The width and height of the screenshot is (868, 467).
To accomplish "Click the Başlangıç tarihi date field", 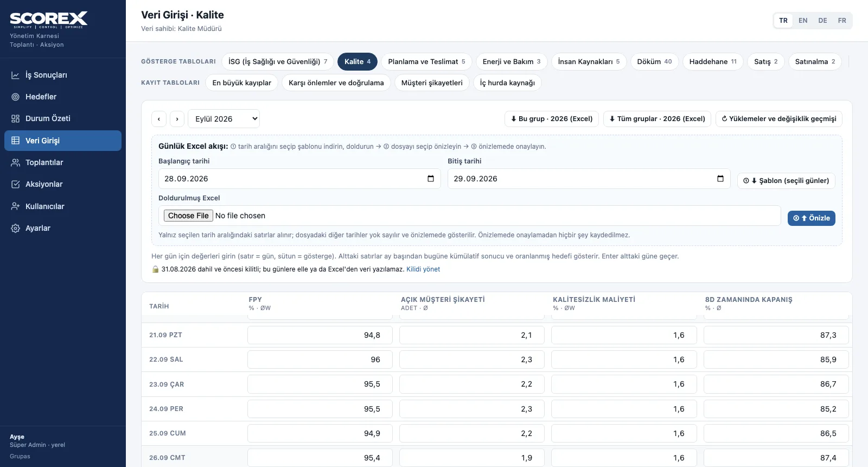I will coord(299,179).
